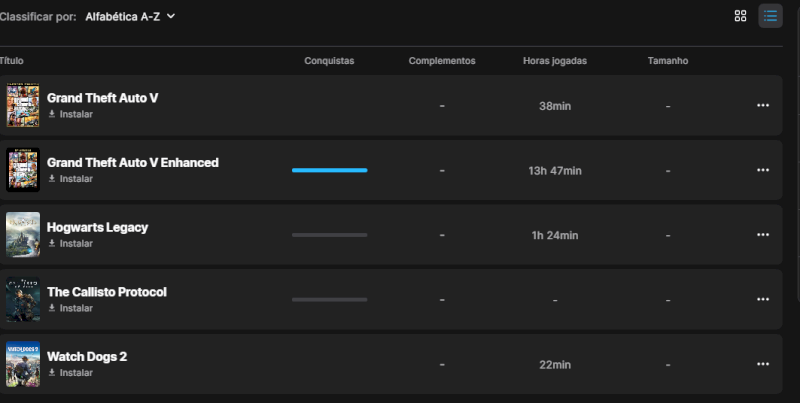Open more options for Grand Theft Auto V

click(763, 105)
